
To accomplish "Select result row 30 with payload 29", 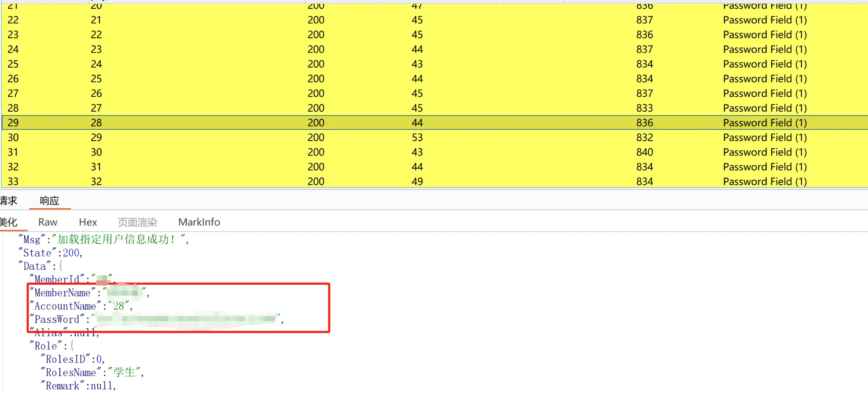I will coord(96,138).
